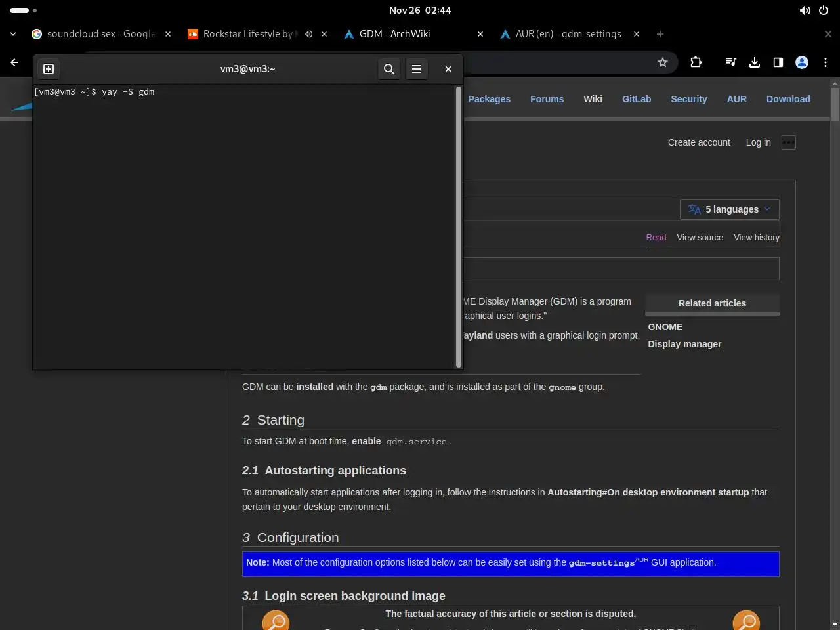Open browser three-dot menu
Image resolution: width=840 pixels, height=630 pixels.
point(826,62)
